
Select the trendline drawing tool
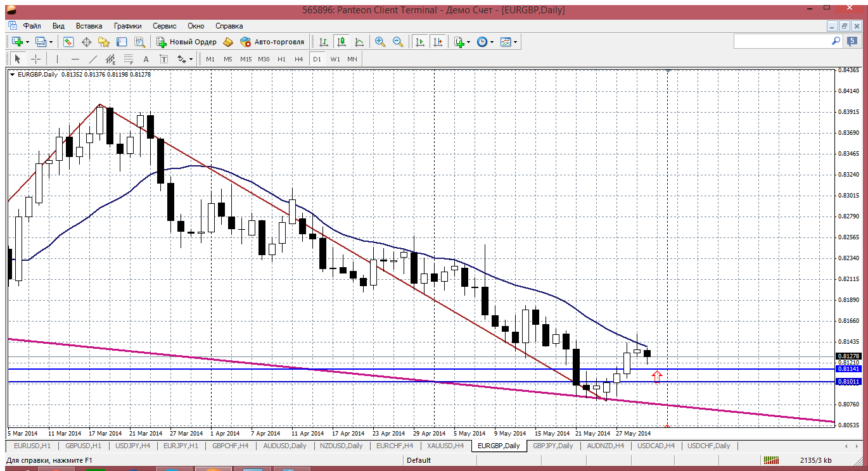[x=93, y=59]
